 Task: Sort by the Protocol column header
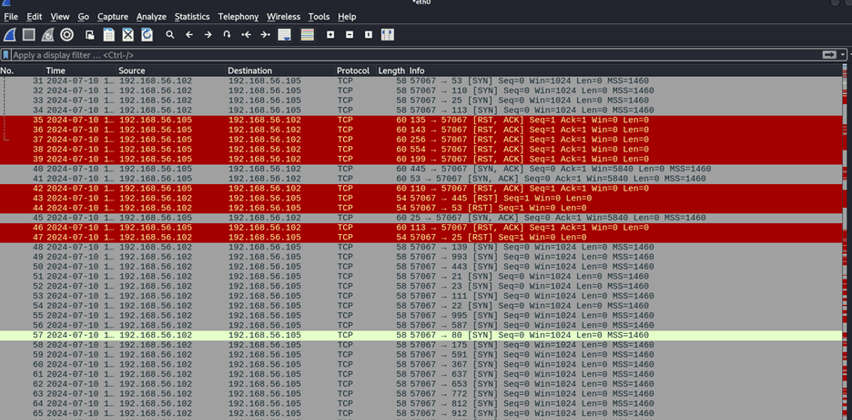click(x=355, y=71)
